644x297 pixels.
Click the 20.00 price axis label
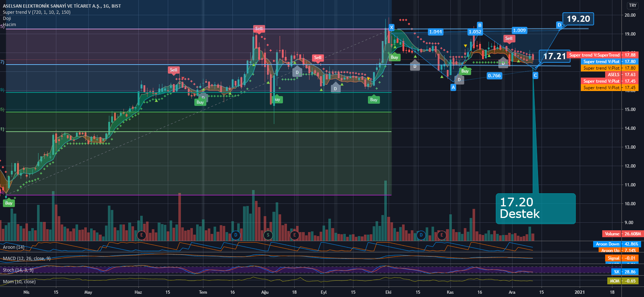[630, 15]
